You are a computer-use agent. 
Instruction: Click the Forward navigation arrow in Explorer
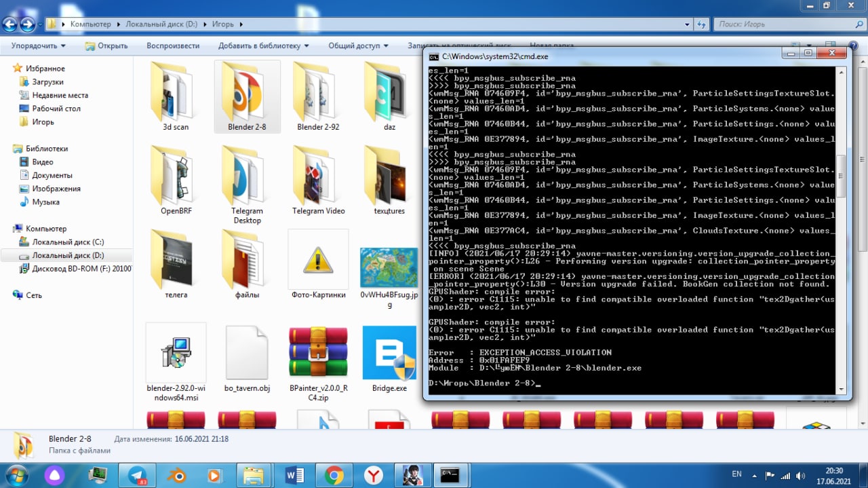pyautogui.click(x=28, y=25)
